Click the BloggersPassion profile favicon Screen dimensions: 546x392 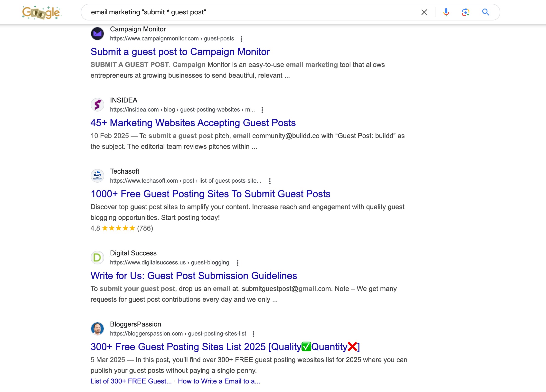tap(97, 328)
